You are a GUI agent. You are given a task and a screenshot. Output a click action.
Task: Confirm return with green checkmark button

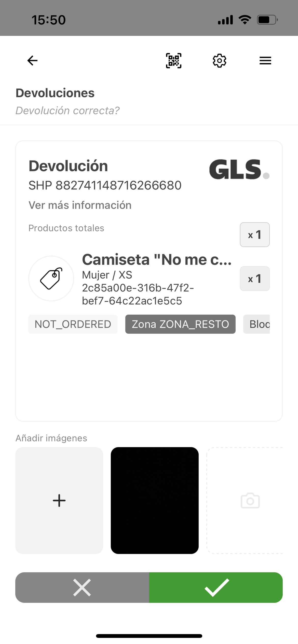pyautogui.click(x=216, y=588)
